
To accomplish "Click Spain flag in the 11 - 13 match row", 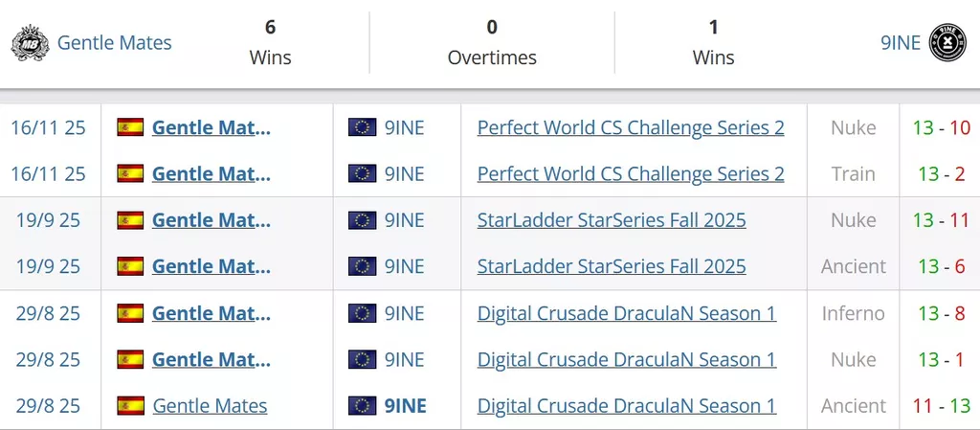I will (x=130, y=406).
